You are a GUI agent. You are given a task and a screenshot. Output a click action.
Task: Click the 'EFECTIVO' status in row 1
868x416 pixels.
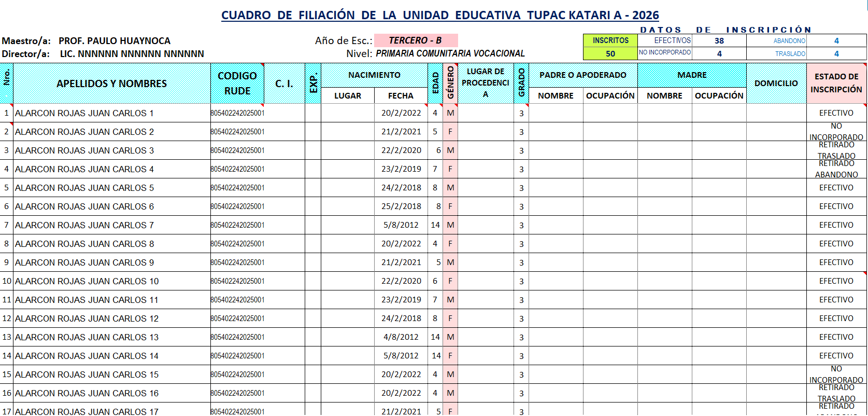[836, 113]
